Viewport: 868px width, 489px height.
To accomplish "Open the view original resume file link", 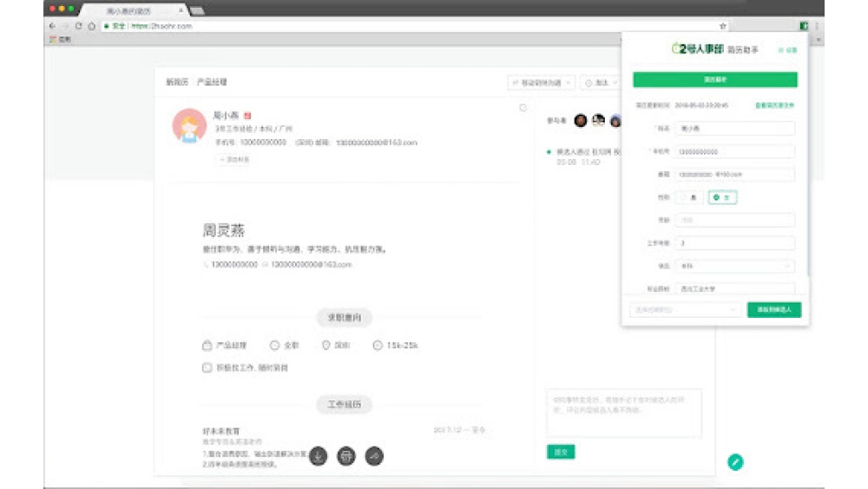I will pos(774,105).
